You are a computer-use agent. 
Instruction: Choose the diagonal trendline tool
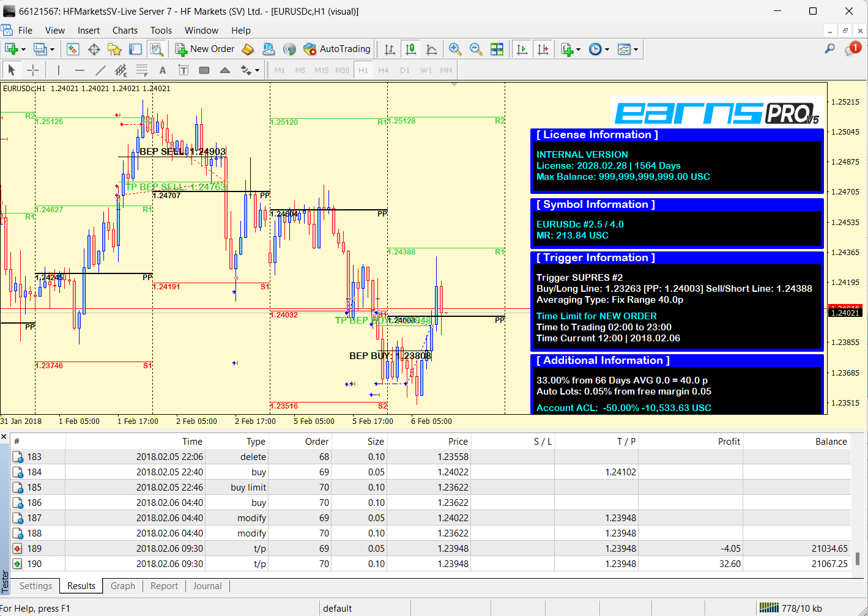pos(100,70)
